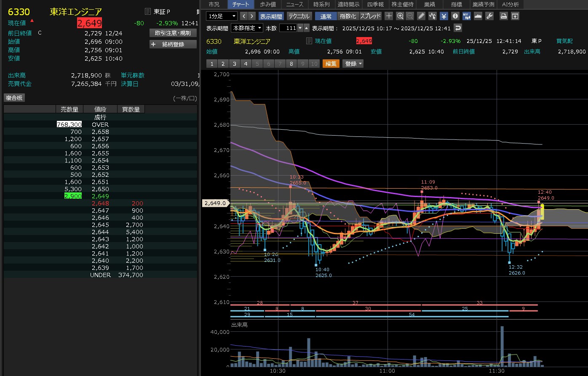Print the chart with printer icon
This screenshot has height=376, width=588.
[503, 16]
